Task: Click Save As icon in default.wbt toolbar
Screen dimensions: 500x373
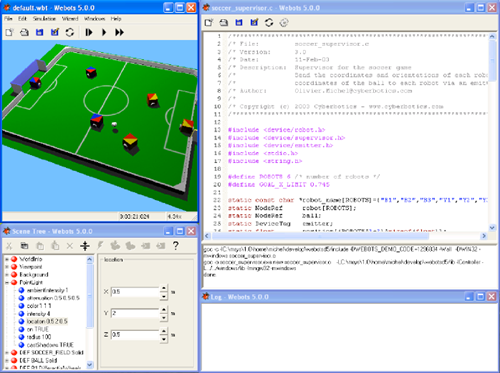Action: (55, 32)
